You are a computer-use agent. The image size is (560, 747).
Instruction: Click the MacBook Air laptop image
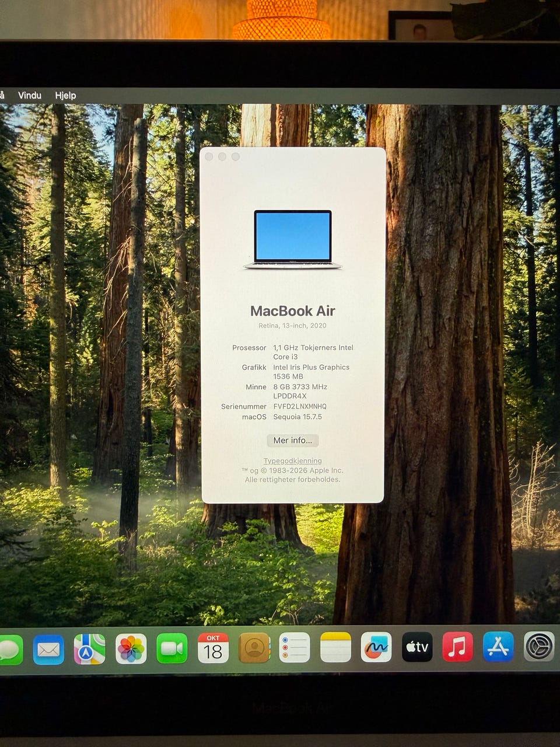point(293,239)
